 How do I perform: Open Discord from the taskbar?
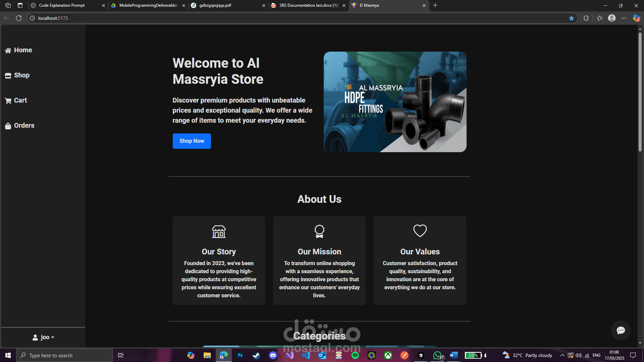(x=273, y=355)
